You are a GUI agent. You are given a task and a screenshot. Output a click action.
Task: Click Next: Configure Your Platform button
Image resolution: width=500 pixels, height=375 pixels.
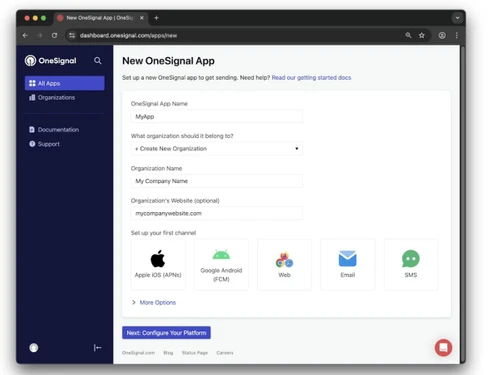pyautogui.click(x=166, y=333)
